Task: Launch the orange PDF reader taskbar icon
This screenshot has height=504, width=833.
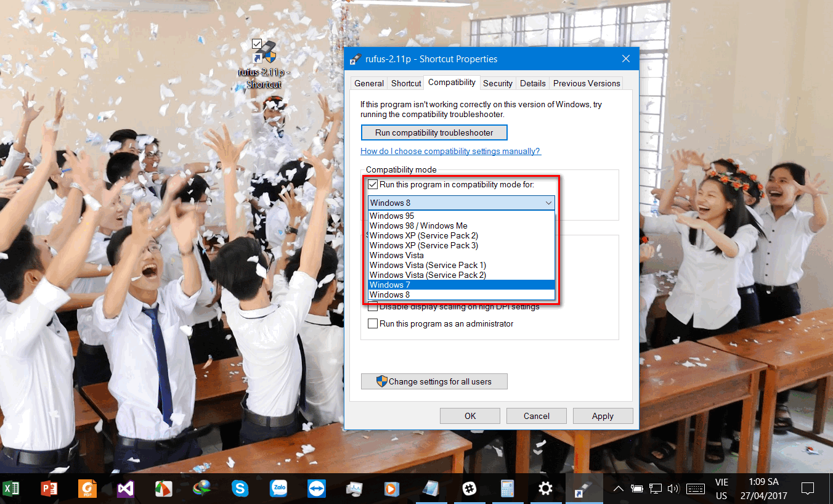Action: pos(87,489)
